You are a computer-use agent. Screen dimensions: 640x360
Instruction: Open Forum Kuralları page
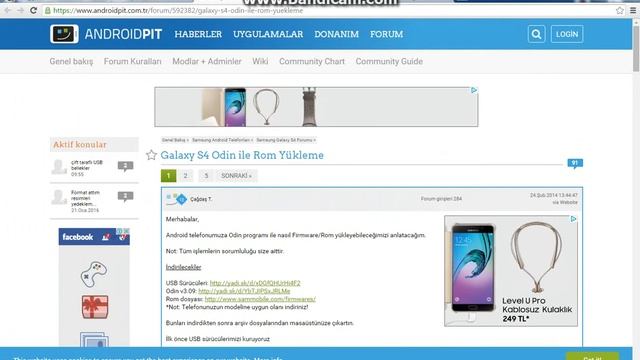pos(133,62)
